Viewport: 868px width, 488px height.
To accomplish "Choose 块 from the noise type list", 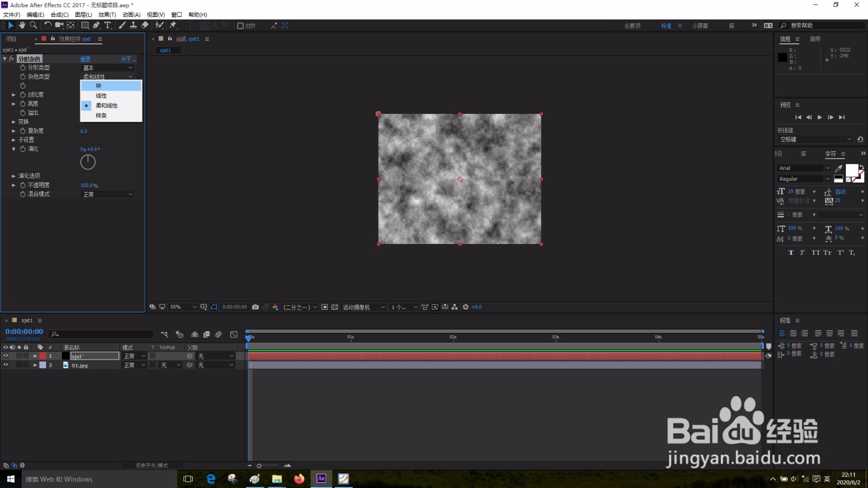I will click(x=111, y=86).
